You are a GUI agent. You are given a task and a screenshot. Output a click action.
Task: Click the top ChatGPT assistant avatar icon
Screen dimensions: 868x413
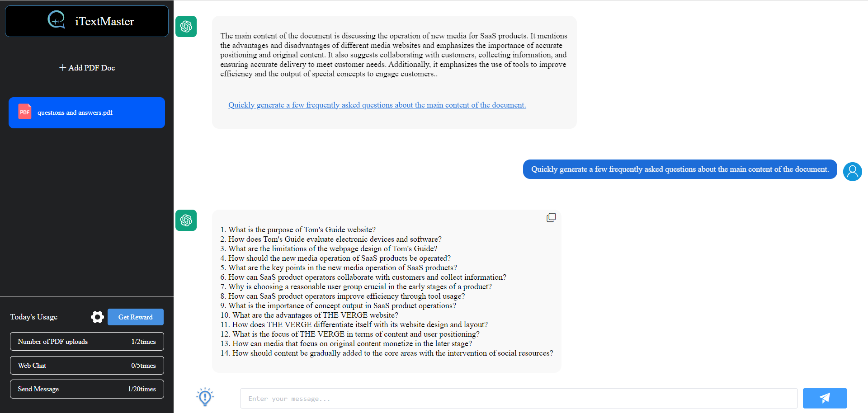[x=186, y=26]
